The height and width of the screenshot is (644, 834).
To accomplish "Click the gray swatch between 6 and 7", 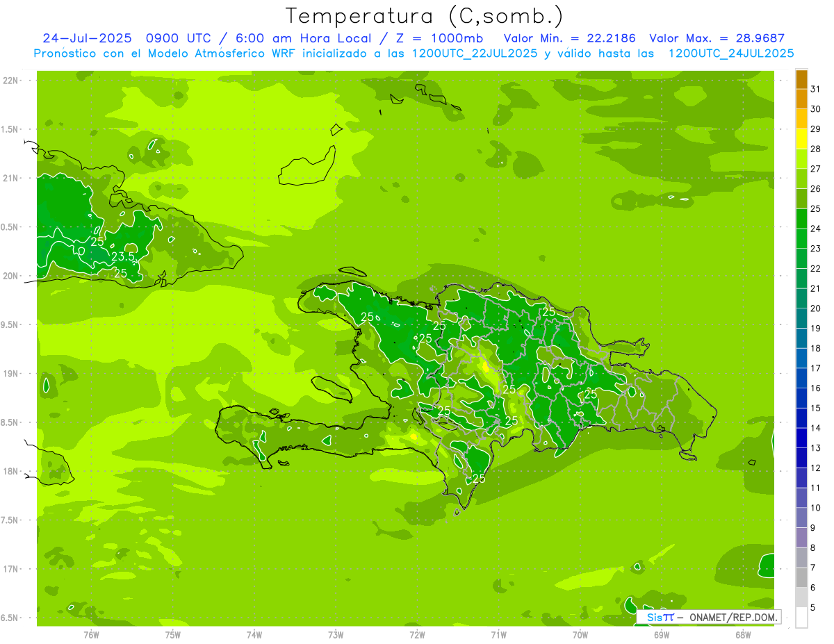I will click(x=801, y=578).
